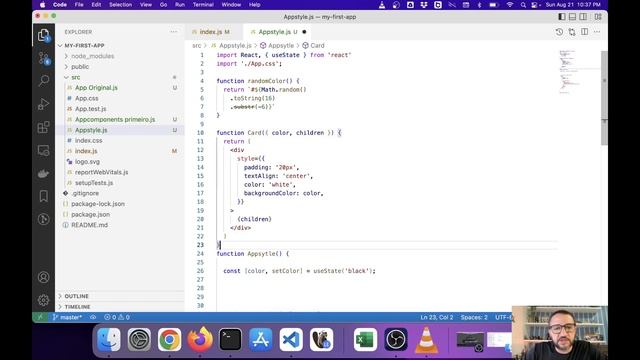The image size is (640, 360).
Task: Open the Manage gear in activity bar
Action: [x=43, y=300]
